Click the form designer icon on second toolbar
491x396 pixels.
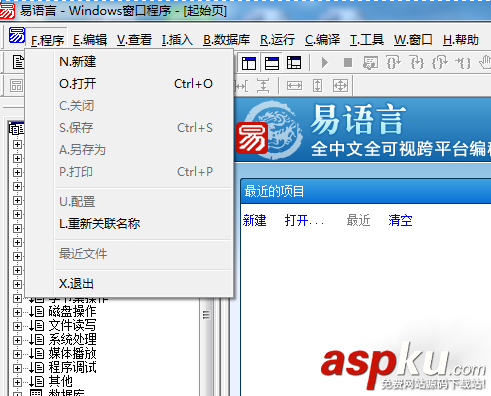click(x=16, y=86)
